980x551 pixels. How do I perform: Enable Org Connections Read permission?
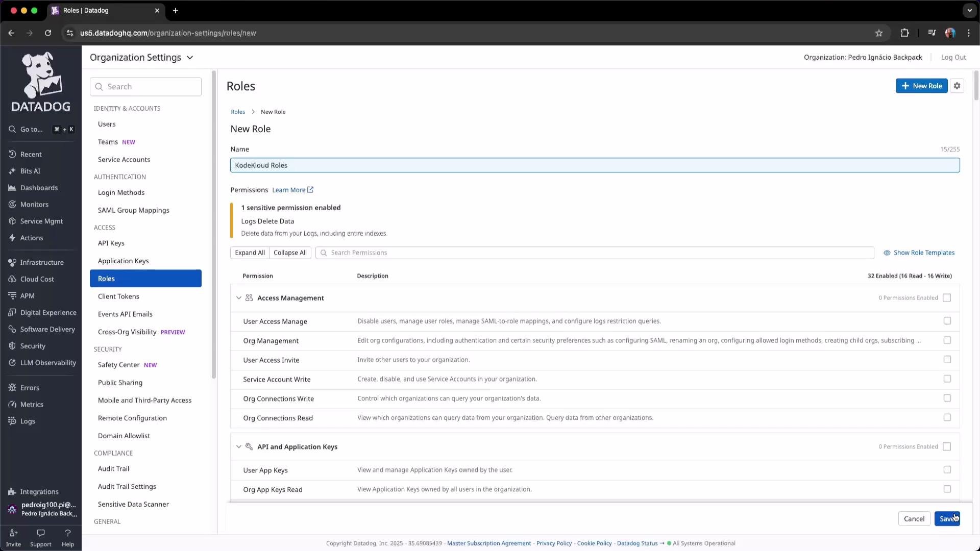click(947, 417)
